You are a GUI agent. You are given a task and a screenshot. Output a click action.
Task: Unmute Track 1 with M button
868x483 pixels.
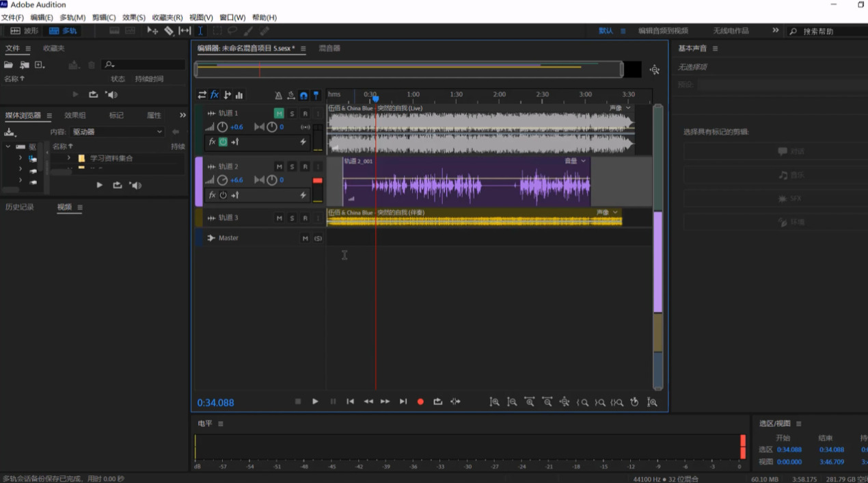pyautogui.click(x=279, y=113)
